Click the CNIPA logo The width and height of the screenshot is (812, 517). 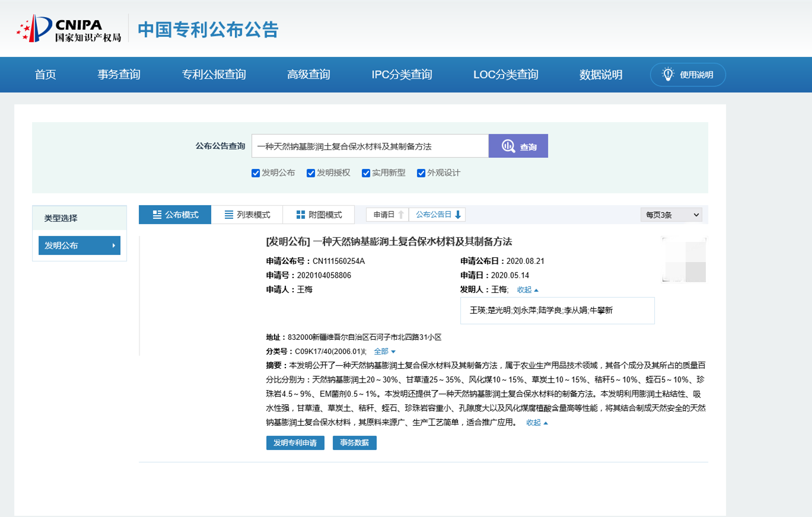pyautogui.click(x=68, y=28)
